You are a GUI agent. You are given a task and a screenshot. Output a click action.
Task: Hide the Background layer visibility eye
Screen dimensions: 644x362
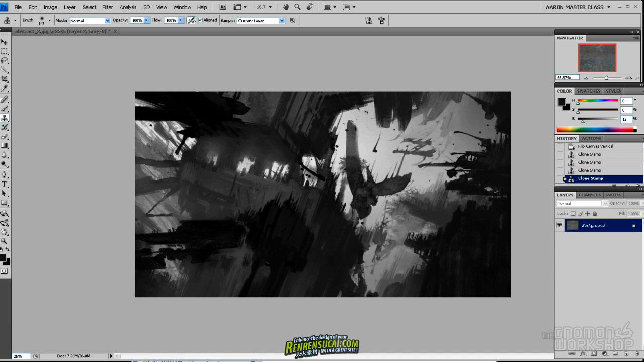pos(559,225)
